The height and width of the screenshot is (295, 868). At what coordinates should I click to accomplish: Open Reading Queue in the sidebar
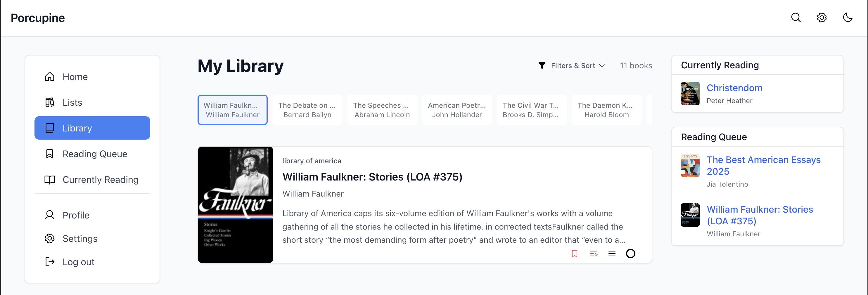coord(95,154)
